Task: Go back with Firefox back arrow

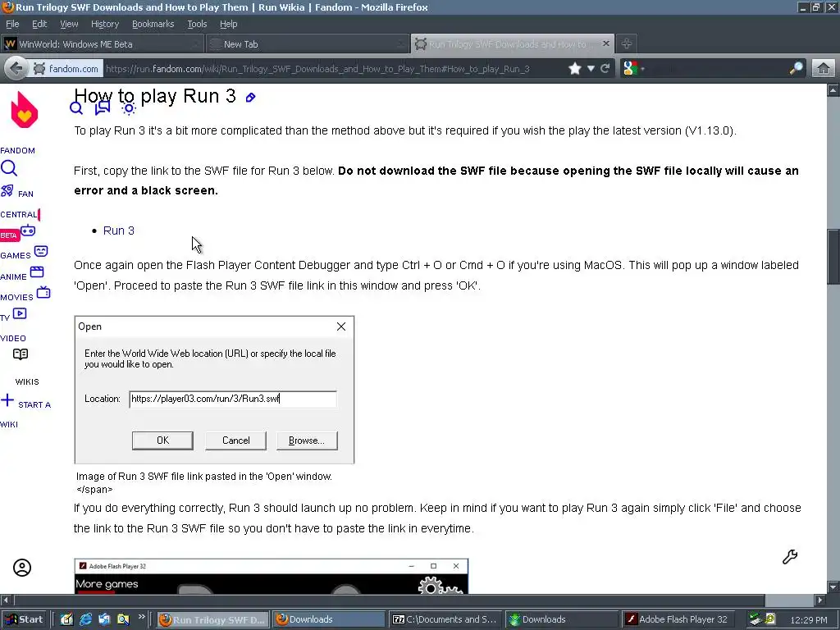Action: pos(16,69)
